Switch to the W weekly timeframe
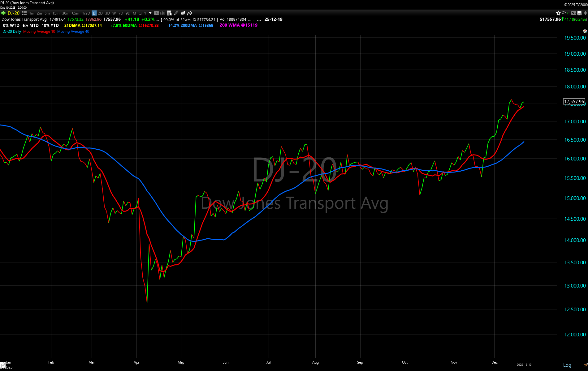 (x=114, y=13)
